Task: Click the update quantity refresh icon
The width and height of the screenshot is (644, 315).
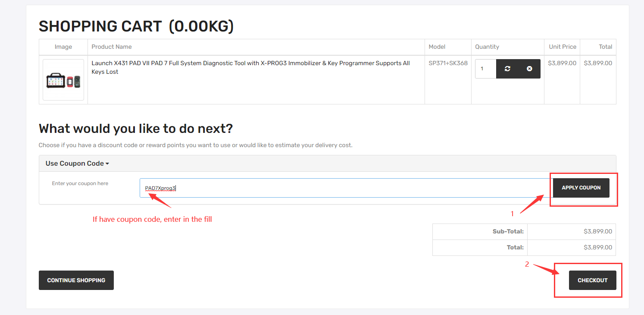Action: click(x=507, y=69)
